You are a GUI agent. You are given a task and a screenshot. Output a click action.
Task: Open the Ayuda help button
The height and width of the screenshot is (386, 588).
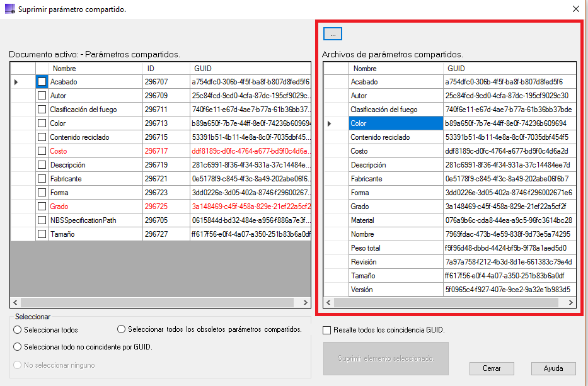(x=553, y=368)
